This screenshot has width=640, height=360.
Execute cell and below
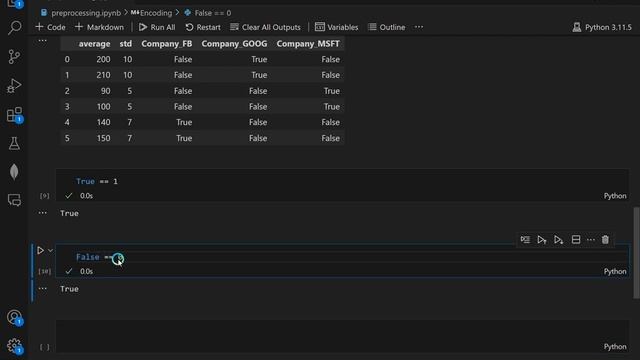click(x=558, y=240)
